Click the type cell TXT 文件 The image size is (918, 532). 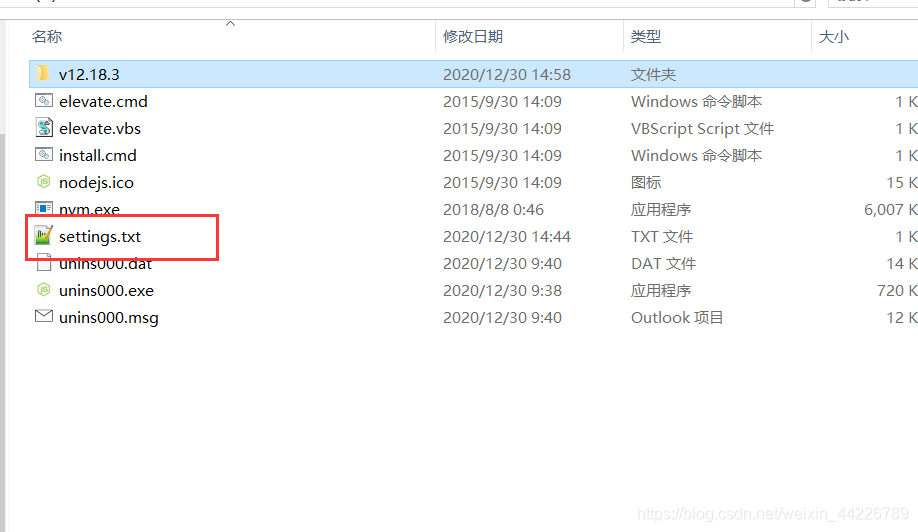662,236
